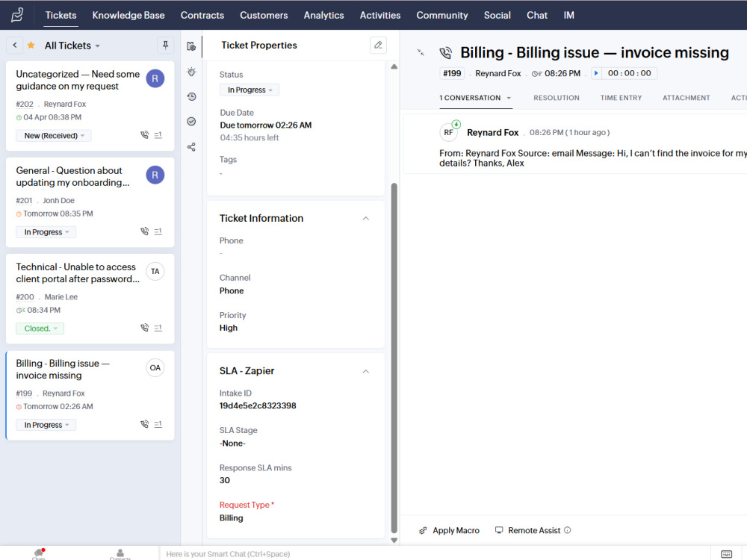This screenshot has height=560, width=747.
Task: Switch to the Attachment tab
Action: click(x=686, y=98)
